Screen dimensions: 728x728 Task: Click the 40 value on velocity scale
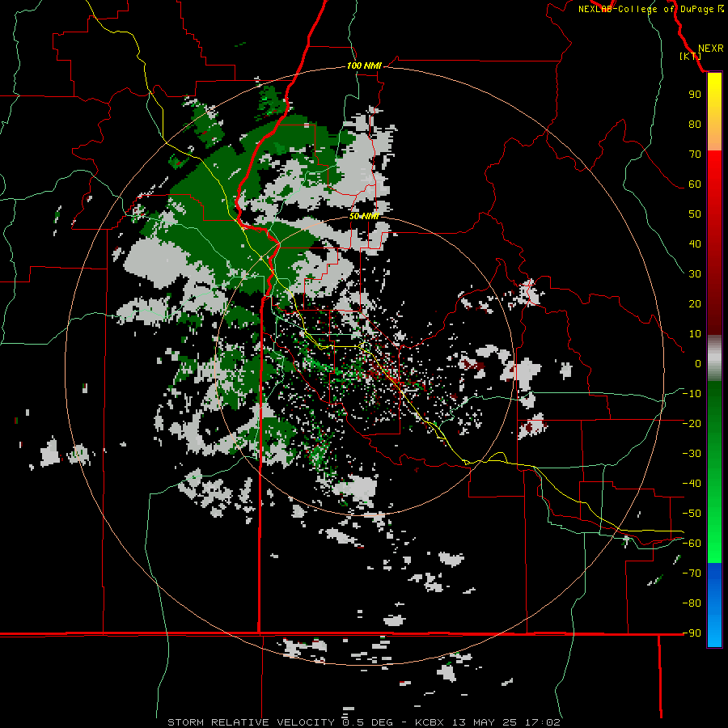(695, 243)
